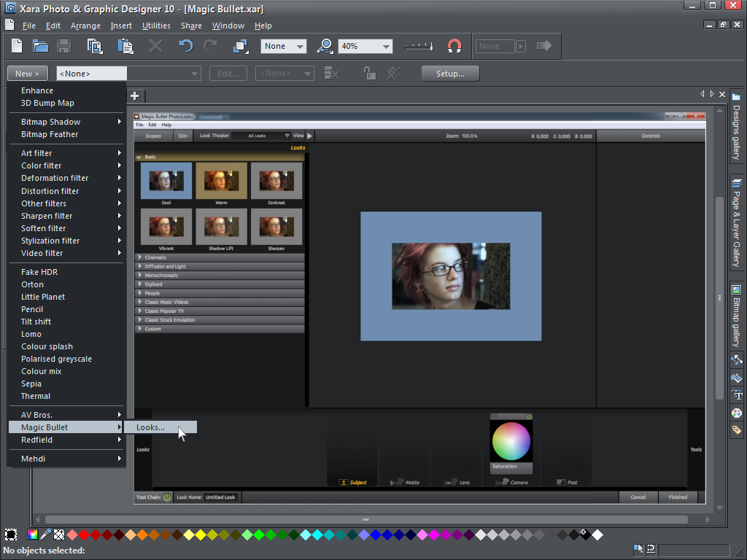The image size is (747, 560).
Task: Toggle Saturation tool power indicator
Action: tap(529, 416)
